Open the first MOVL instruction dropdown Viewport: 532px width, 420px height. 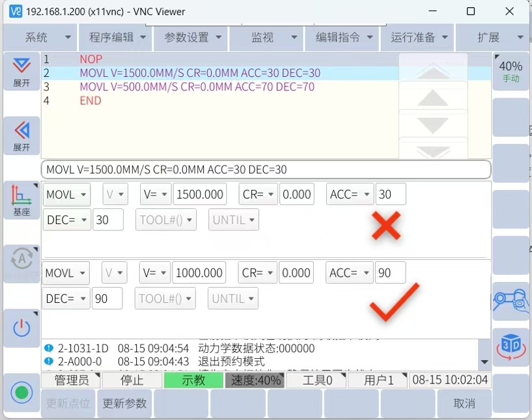point(67,194)
